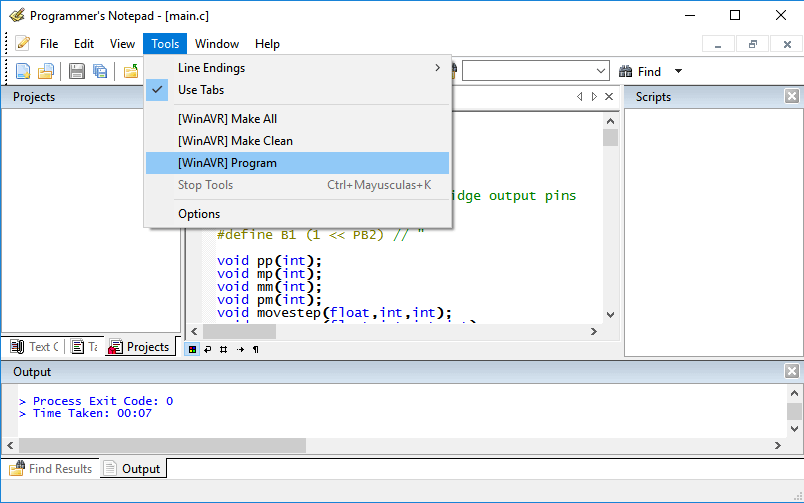Screen dimensions: 804x503
Task: Click the 'Process Exit Code: 0' line
Action: (96, 401)
